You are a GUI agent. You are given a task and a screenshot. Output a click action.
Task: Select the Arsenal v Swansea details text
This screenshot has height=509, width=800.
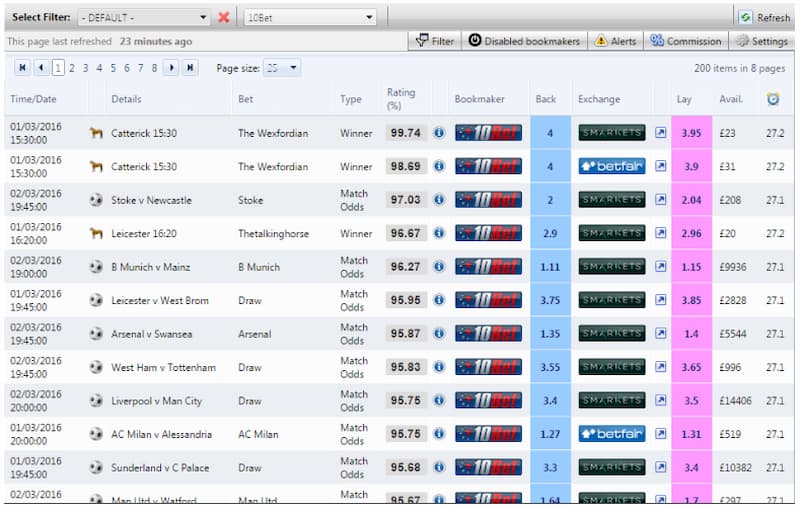(x=152, y=334)
